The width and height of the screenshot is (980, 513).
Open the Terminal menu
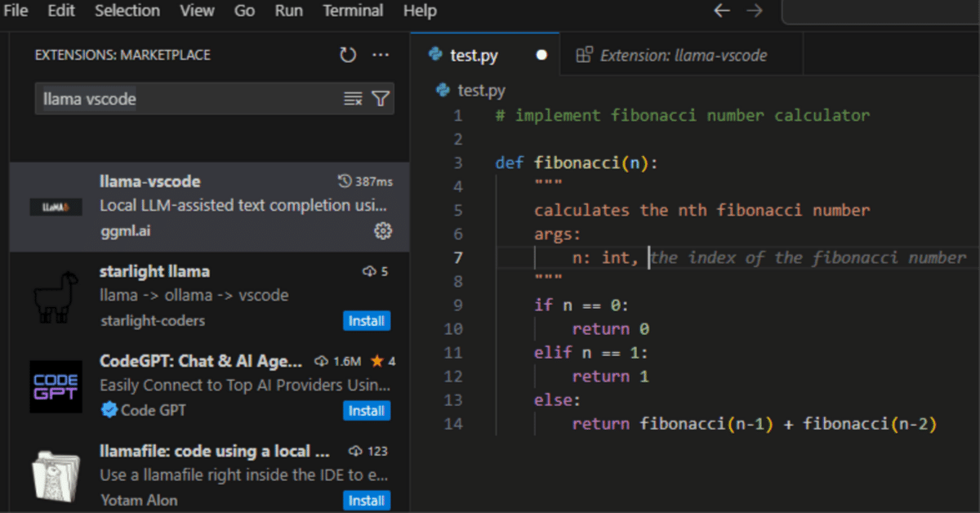[353, 11]
